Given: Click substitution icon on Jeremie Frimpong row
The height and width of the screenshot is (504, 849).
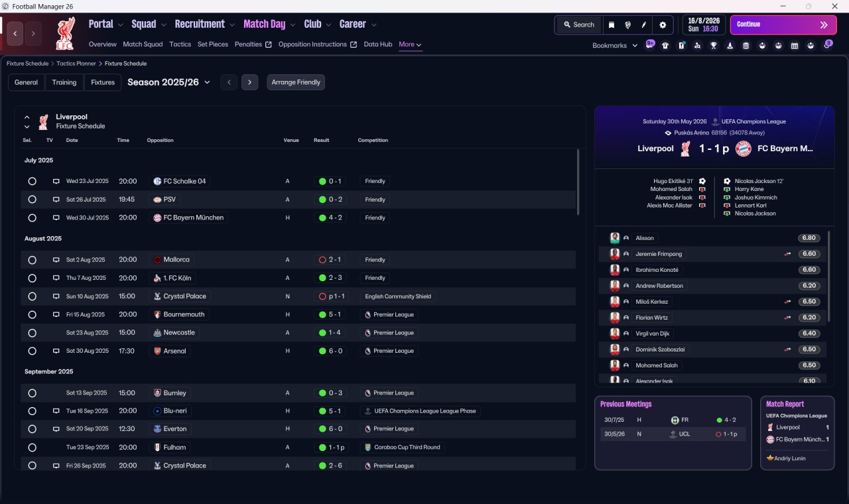Looking at the screenshot, I should [788, 254].
